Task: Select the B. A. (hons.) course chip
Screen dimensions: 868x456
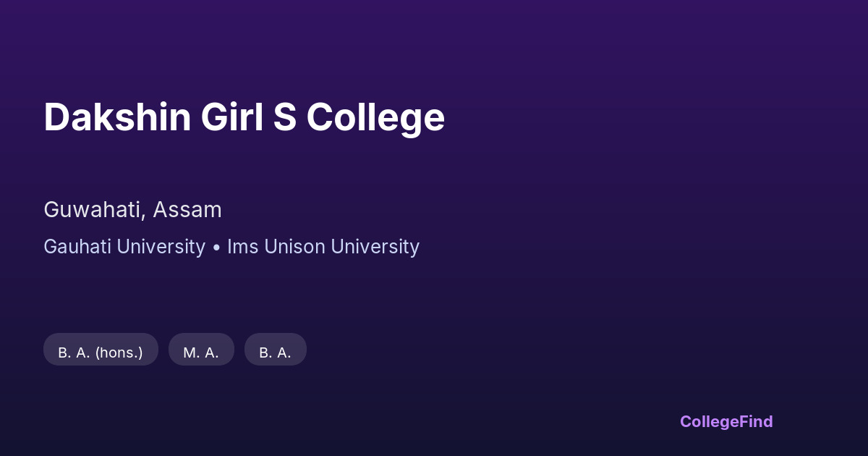Action: click(101, 352)
